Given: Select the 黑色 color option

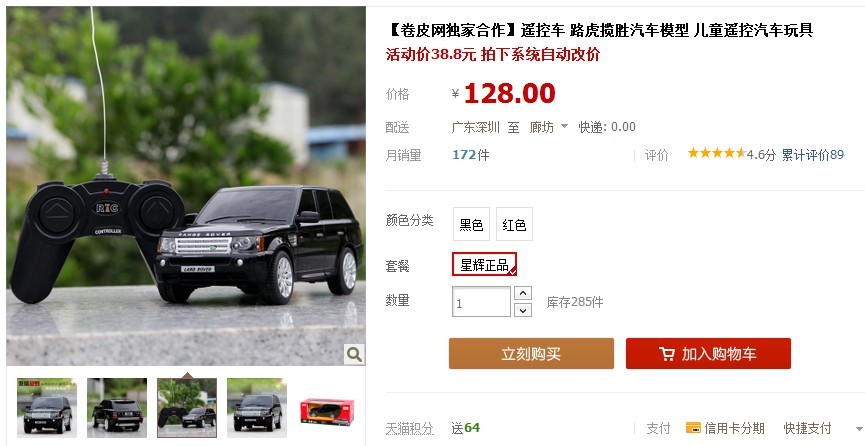Looking at the screenshot, I should pyautogui.click(x=471, y=224).
